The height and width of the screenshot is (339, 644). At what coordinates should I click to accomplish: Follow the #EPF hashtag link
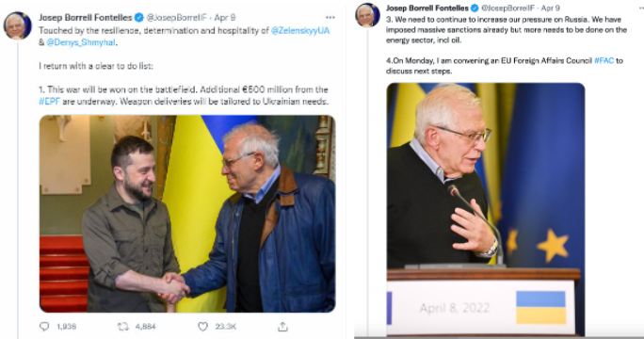coord(49,101)
